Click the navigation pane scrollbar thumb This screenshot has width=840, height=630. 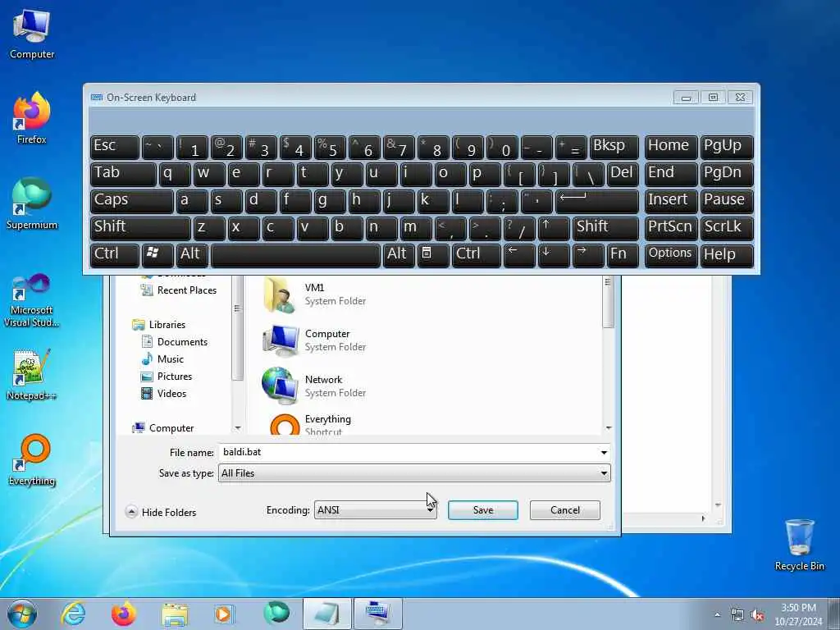(x=237, y=328)
